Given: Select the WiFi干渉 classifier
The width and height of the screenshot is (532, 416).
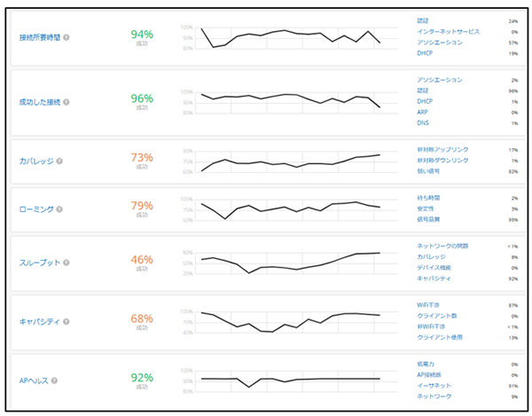Looking at the screenshot, I should tap(428, 305).
